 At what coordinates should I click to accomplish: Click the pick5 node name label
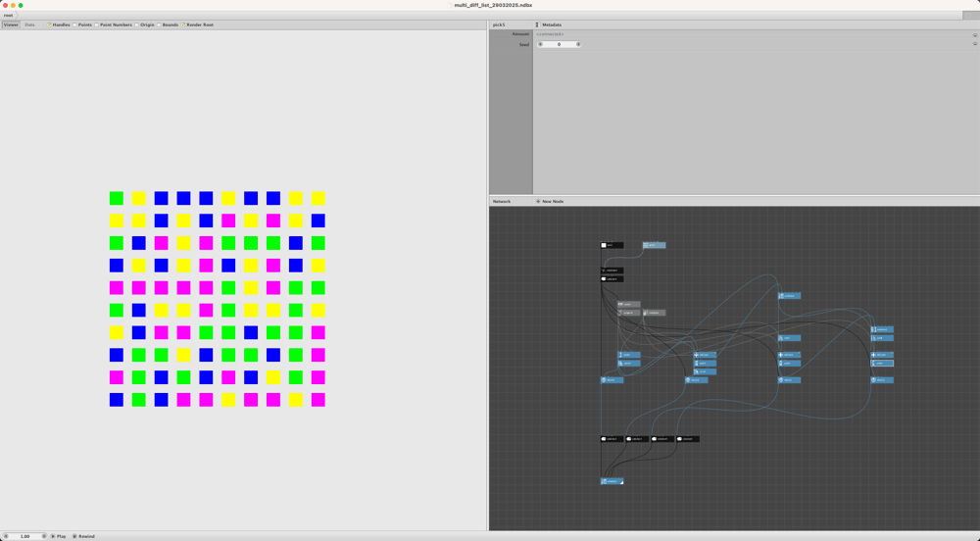[499, 25]
